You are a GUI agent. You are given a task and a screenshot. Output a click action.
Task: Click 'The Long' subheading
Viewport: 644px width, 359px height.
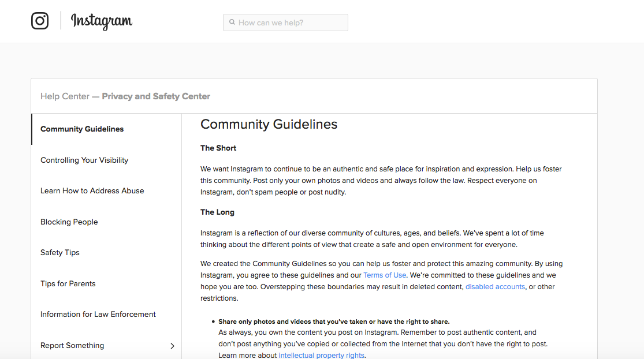[217, 212]
